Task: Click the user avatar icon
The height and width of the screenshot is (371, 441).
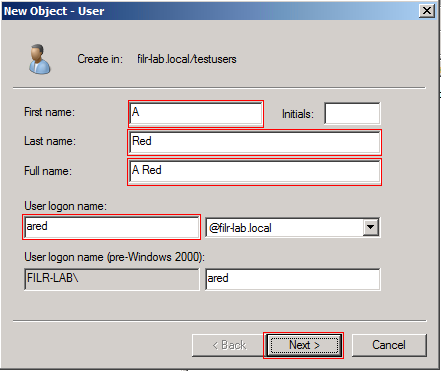Action: click(40, 59)
